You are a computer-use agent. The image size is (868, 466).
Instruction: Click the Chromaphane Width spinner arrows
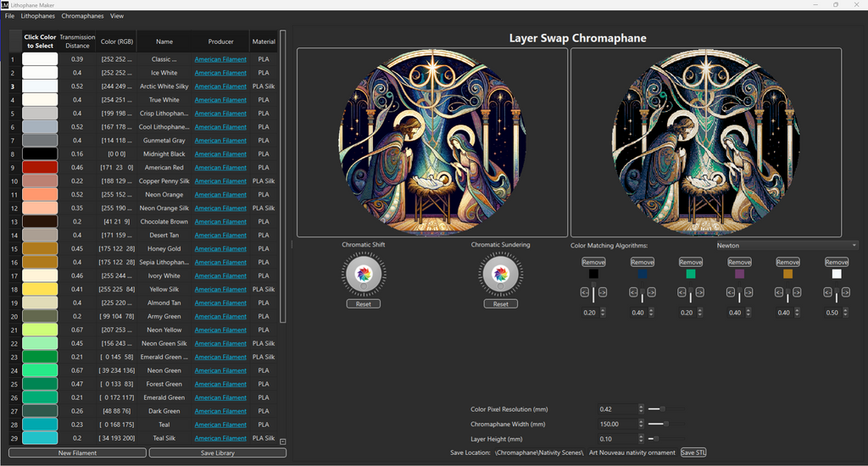click(x=641, y=424)
